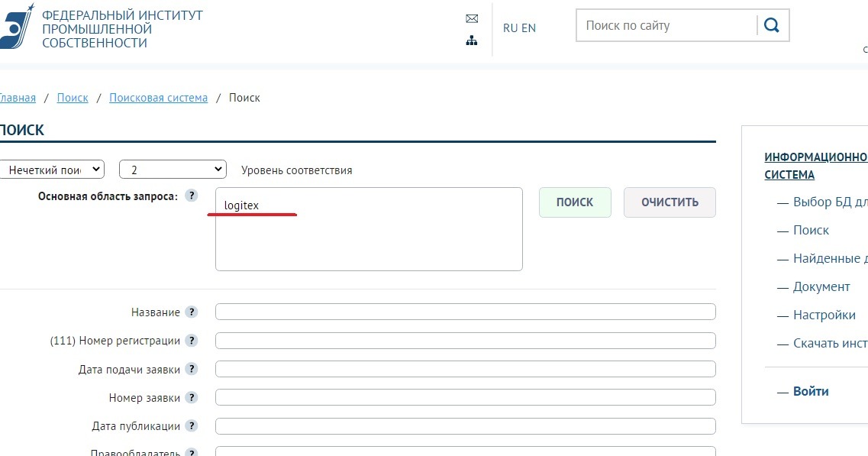
Task: Open Поисковая система breadcrumb link
Action: (x=158, y=98)
